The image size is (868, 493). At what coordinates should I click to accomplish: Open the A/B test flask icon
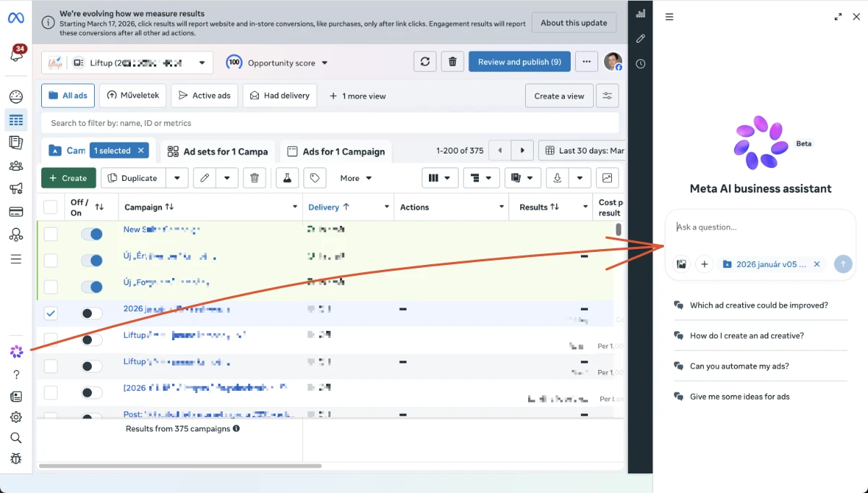click(x=286, y=178)
